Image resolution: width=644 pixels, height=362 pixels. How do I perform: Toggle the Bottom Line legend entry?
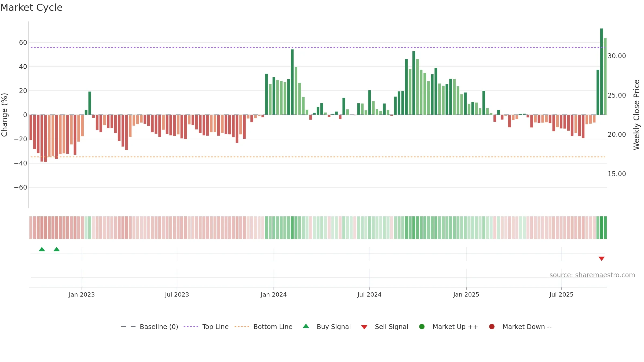tap(264, 327)
